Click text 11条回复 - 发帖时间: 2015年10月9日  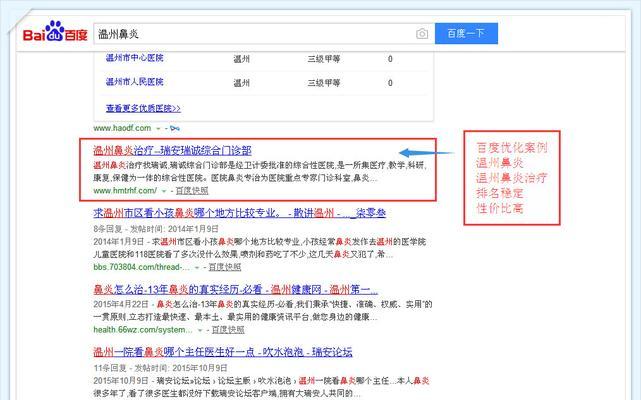tap(160, 368)
